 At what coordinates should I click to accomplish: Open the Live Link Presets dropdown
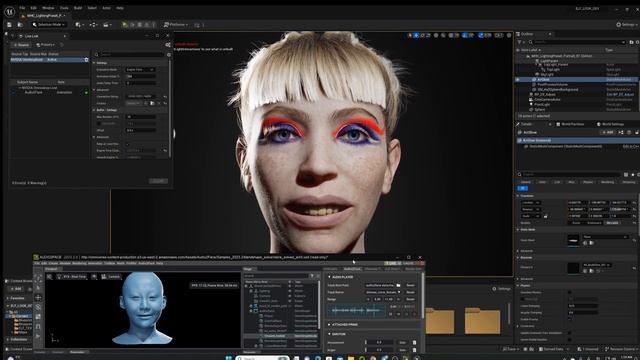46,45
